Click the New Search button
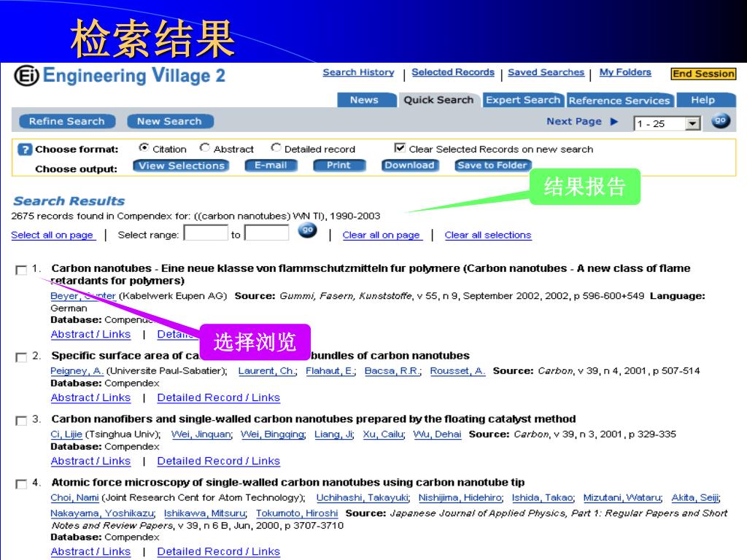This screenshot has width=747, height=560. 169,122
